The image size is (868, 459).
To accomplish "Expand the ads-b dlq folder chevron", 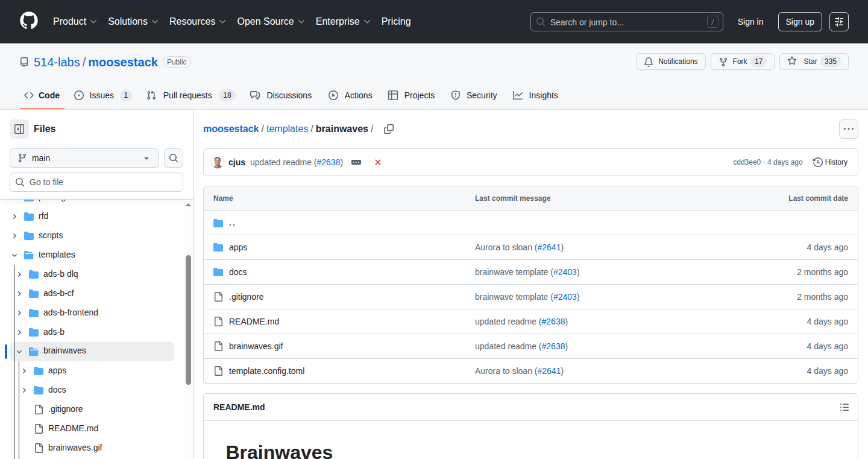I will pyautogui.click(x=19, y=274).
